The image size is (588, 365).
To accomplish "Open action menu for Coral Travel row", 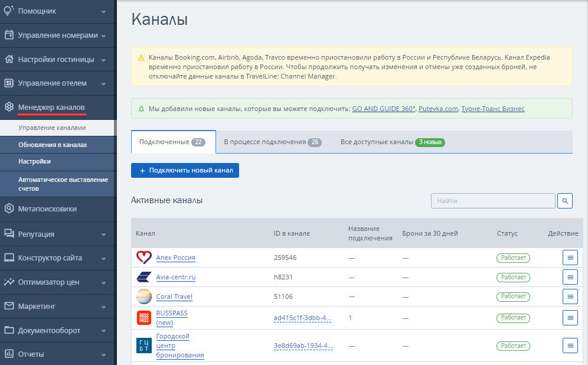I will coord(570,296).
